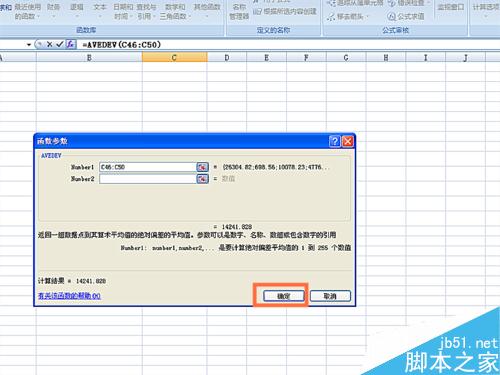This screenshot has height=375, width=500.
Task: Select the column H header
Action: point(386,58)
